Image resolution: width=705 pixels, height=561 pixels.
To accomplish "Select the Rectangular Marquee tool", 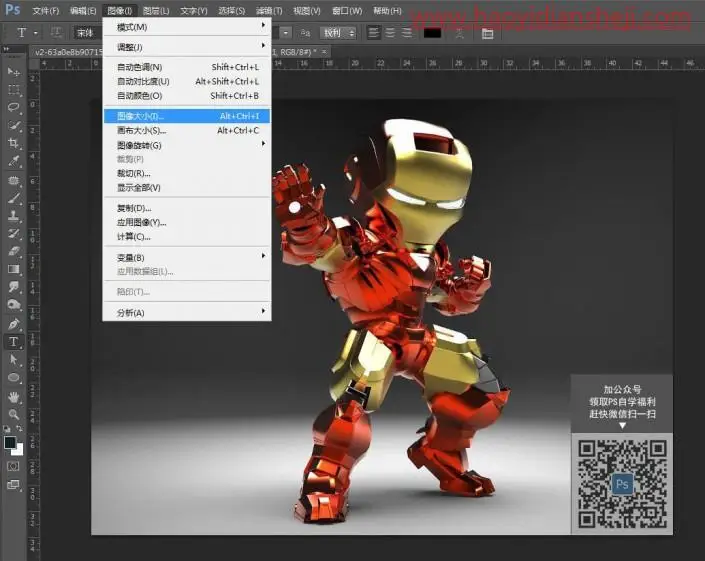I will tap(13, 90).
